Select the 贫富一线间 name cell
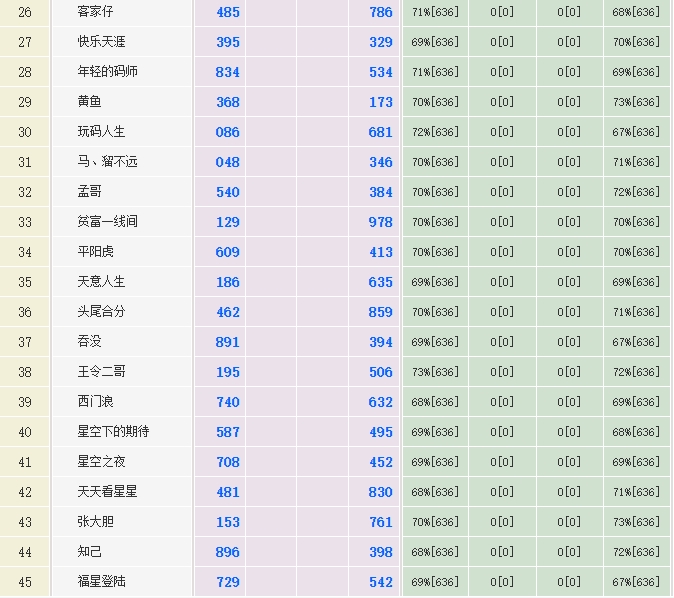 tap(107, 222)
